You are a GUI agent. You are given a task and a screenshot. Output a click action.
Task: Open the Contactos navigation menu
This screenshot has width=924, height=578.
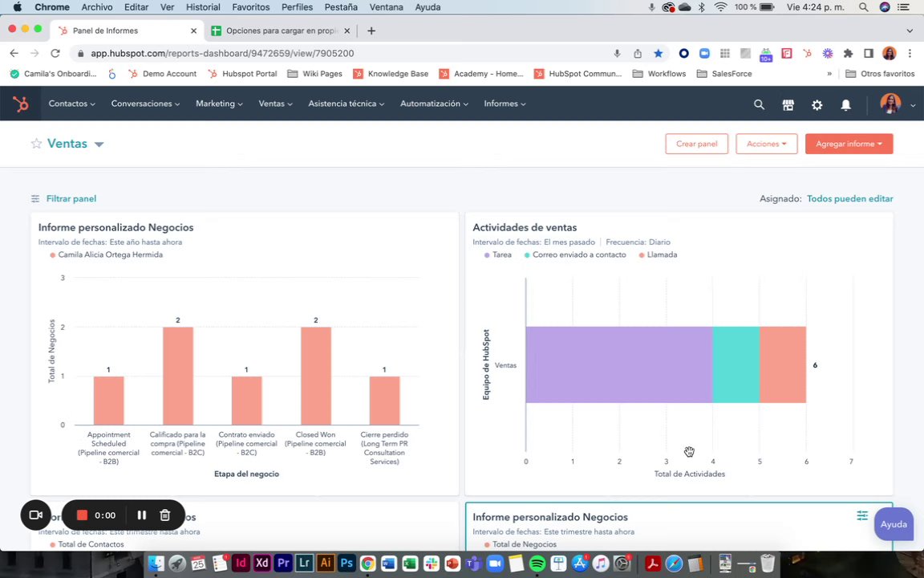click(72, 104)
